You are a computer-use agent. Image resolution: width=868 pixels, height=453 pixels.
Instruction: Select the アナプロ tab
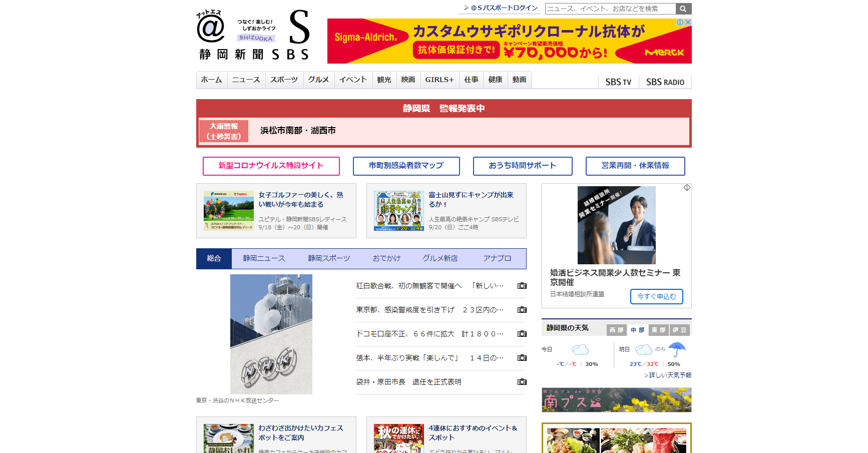pos(497,258)
